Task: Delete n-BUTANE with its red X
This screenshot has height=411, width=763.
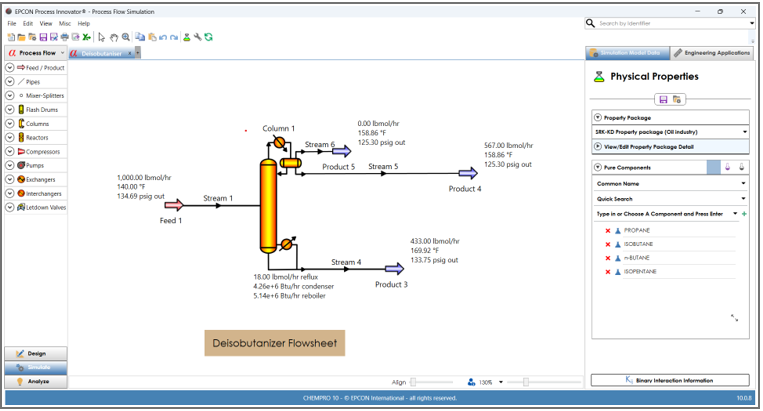Action: point(608,258)
